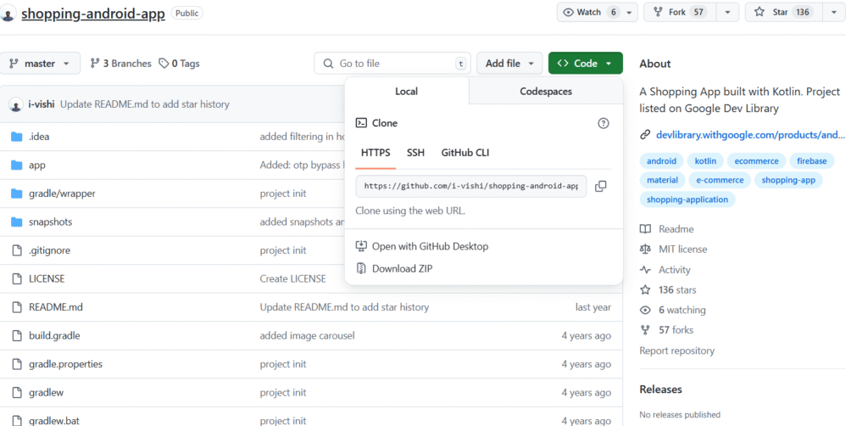The height and width of the screenshot is (426, 868).
Task: Switch to the Codespaces tab
Action: (x=546, y=92)
